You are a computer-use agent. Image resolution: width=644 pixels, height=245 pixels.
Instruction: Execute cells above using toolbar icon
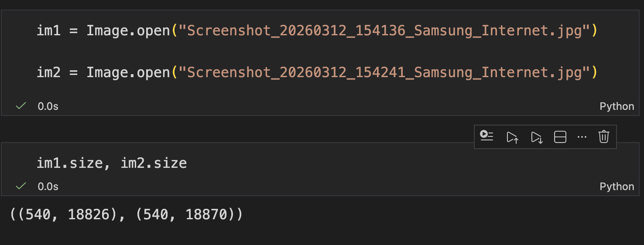click(x=512, y=137)
